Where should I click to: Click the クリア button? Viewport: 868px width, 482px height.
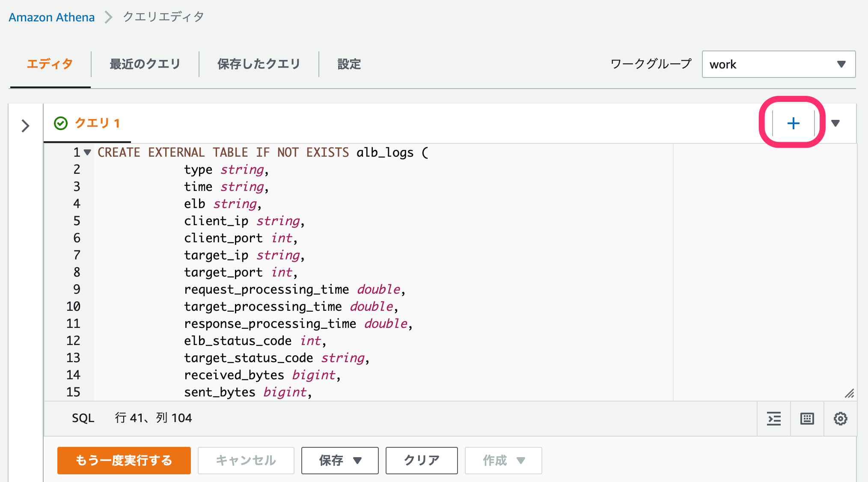click(x=421, y=460)
